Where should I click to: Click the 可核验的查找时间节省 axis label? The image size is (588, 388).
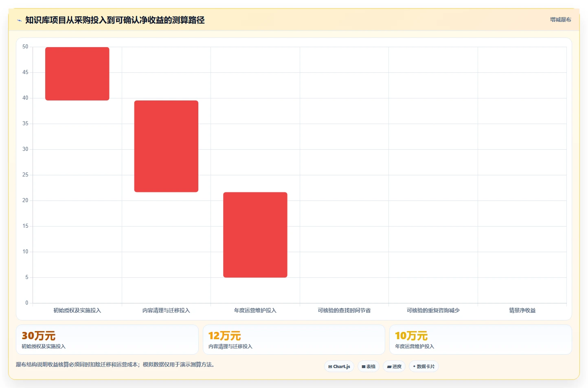344,310
